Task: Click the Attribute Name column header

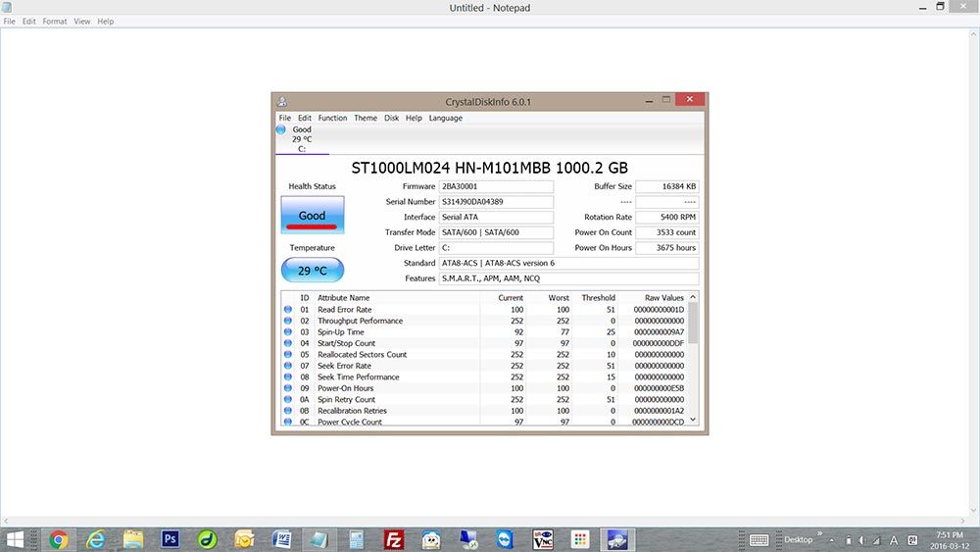Action: coord(398,297)
